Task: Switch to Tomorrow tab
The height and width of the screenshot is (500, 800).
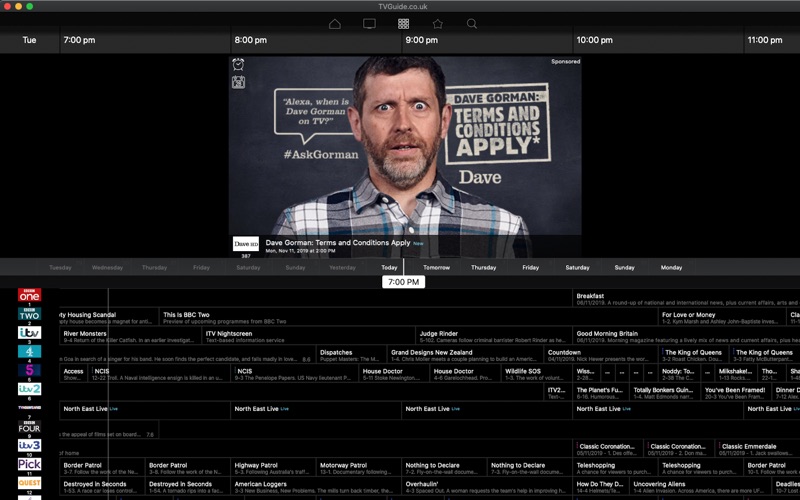Action: coord(437,267)
